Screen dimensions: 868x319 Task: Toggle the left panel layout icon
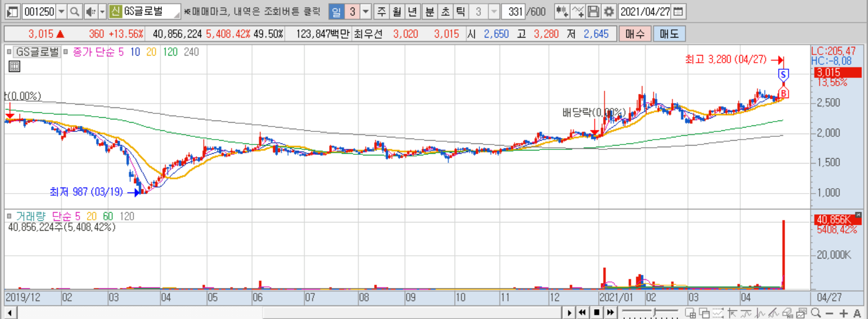point(12,11)
